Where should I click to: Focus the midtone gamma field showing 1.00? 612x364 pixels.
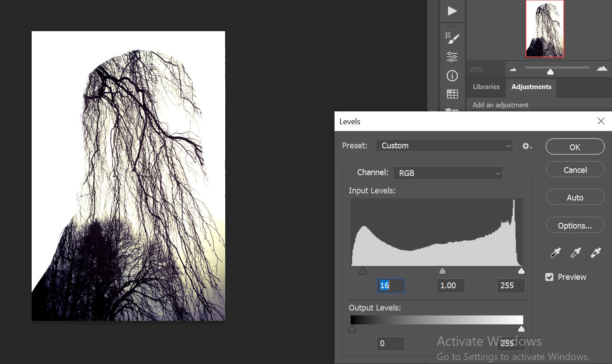pos(451,286)
